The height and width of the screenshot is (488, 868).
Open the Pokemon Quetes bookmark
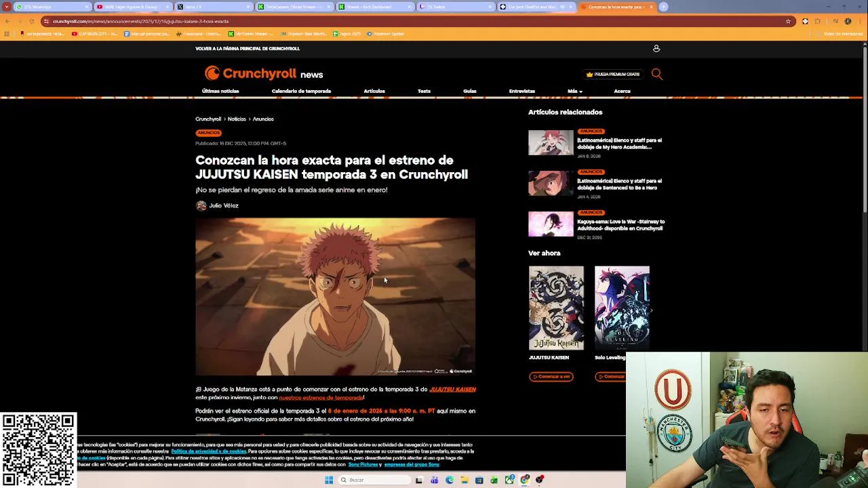tap(386, 34)
